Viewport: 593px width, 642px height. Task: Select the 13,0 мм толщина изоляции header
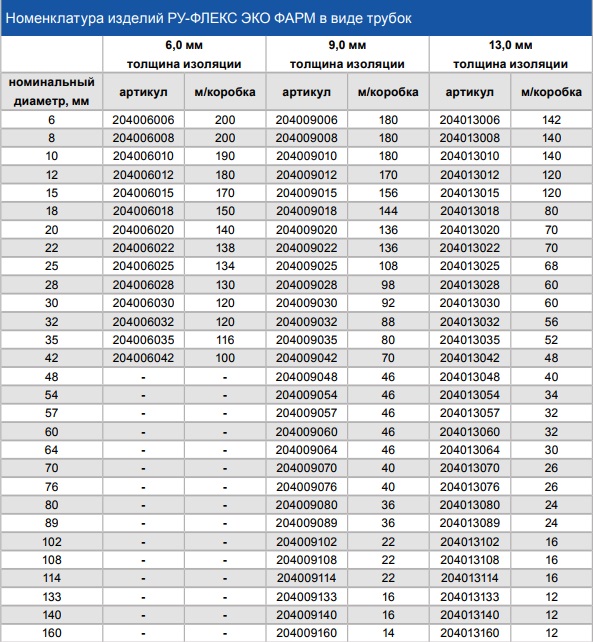coord(510,54)
